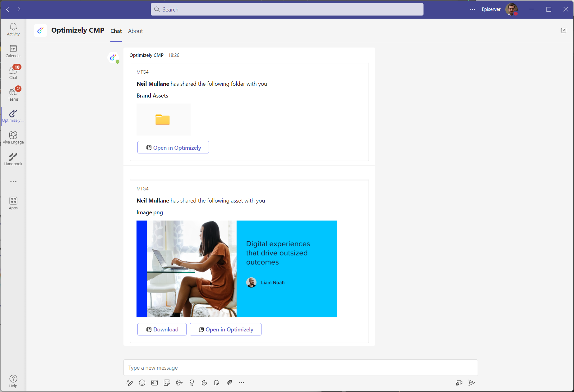The image size is (574, 392).
Task: Click the video clip record icon
Action: 459,383
